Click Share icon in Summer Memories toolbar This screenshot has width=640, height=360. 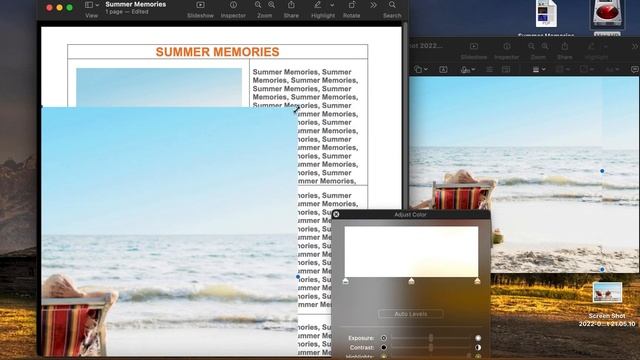(291, 5)
